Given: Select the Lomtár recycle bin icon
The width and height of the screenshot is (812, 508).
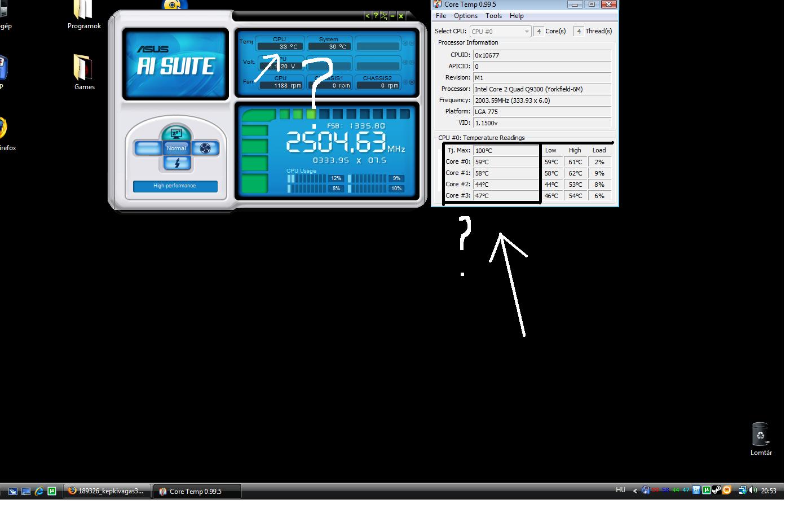Looking at the screenshot, I should pyautogui.click(x=761, y=439).
